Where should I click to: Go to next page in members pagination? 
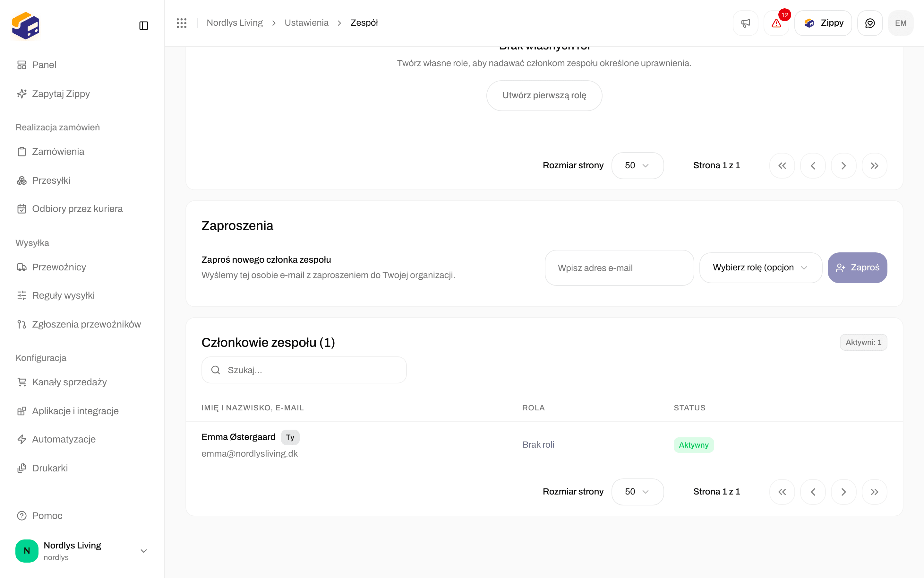tap(843, 492)
